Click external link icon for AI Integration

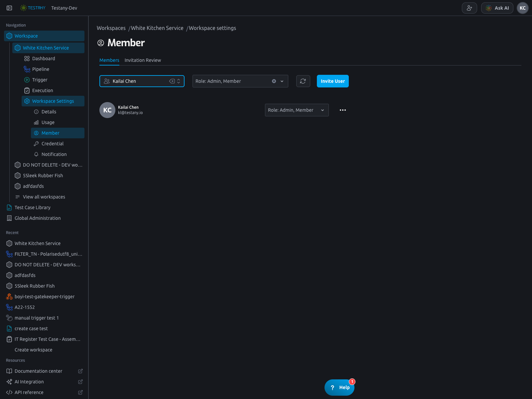80,382
